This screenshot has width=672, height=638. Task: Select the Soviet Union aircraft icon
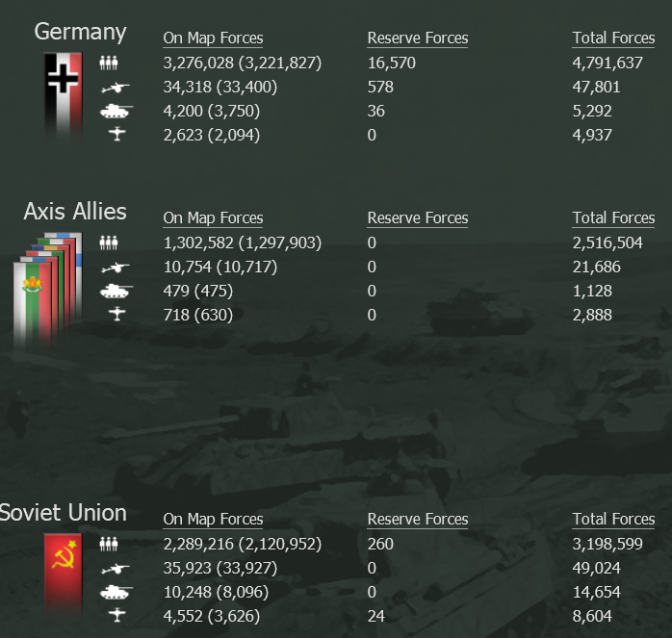(117, 615)
